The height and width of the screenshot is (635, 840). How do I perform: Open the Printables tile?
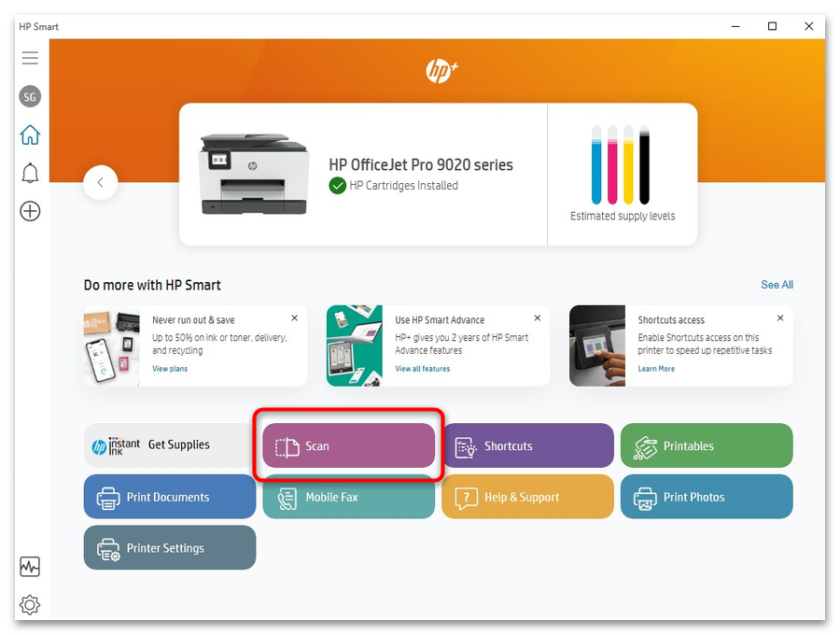707,445
